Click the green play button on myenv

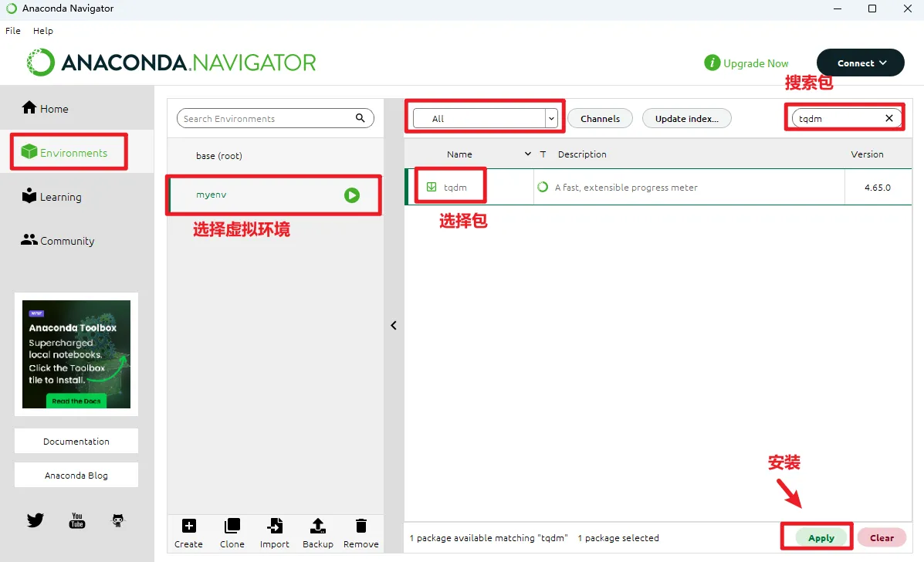352,195
